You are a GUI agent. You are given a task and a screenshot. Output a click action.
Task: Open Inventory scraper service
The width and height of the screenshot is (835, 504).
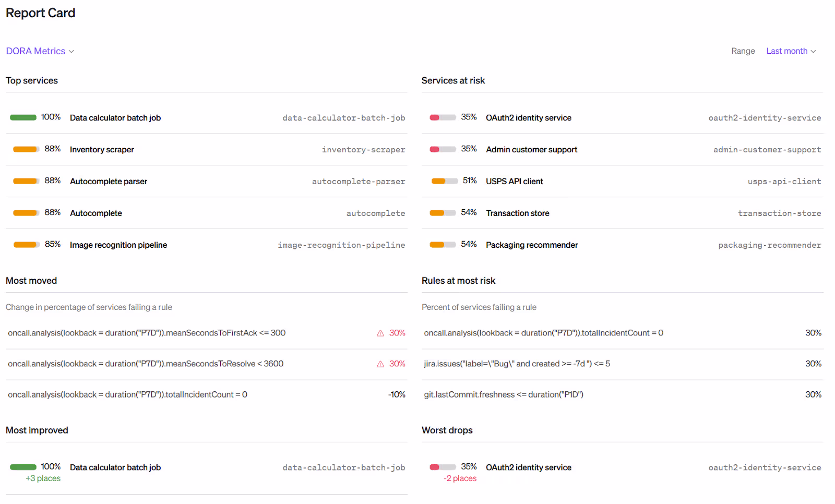pyautogui.click(x=102, y=150)
